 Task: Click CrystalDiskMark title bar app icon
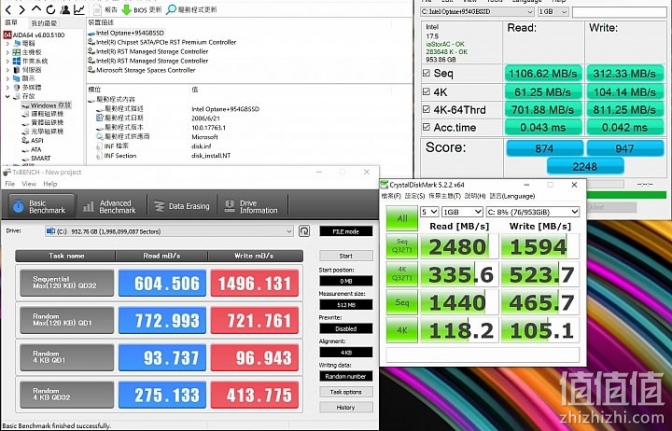tap(384, 185)
